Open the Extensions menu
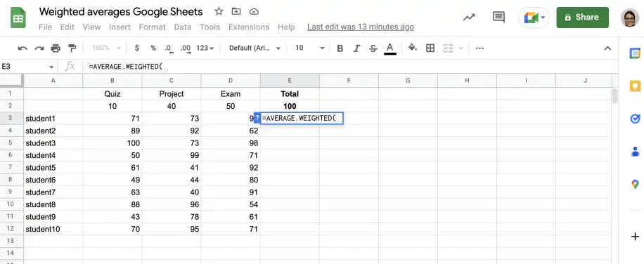644x264 pixels. pos(249,27)
